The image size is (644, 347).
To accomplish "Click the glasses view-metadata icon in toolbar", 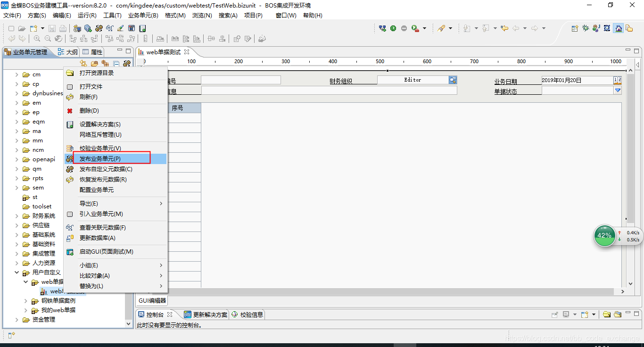I will (110, 28).
